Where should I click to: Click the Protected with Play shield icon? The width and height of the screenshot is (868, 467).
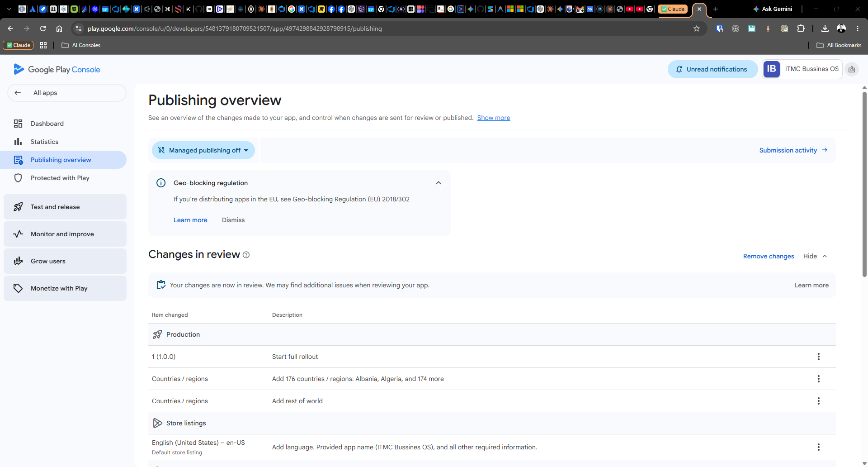(x=18, y=178)
